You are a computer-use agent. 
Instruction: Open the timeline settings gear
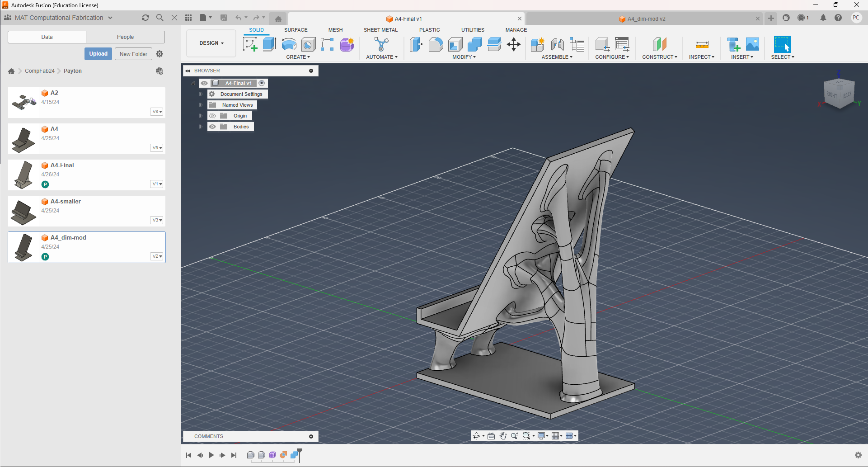[858, 455]
